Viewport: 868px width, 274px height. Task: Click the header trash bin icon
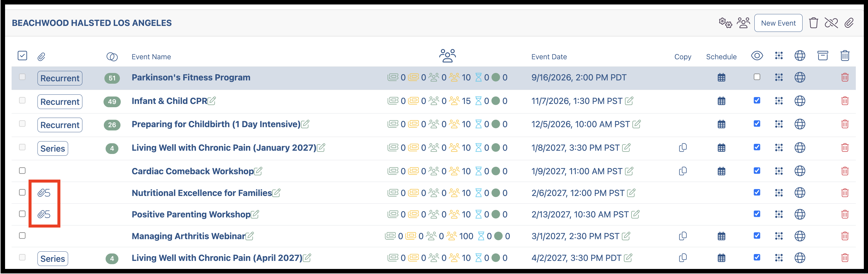813,23
